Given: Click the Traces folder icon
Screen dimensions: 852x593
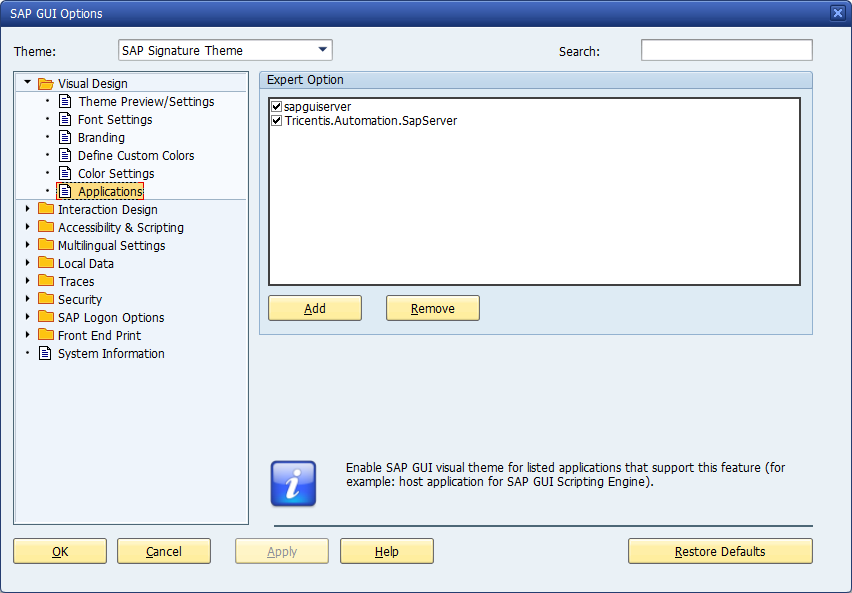Looking at the screenshot, I should pyautogui.click(x=46, y=280).
